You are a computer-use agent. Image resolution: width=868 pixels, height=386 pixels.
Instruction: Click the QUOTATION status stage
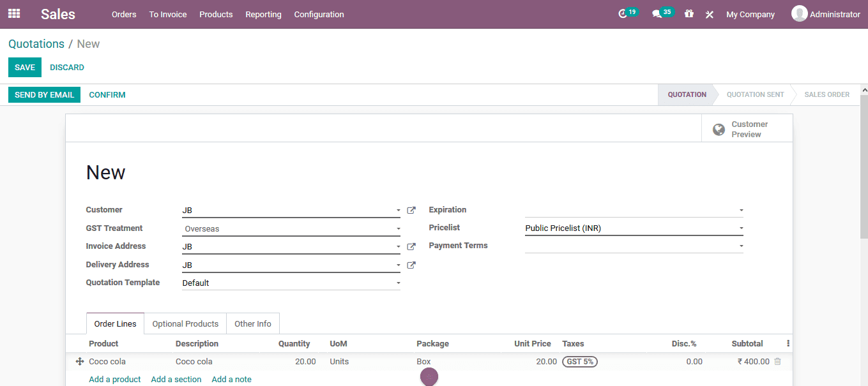click(687, 94)
